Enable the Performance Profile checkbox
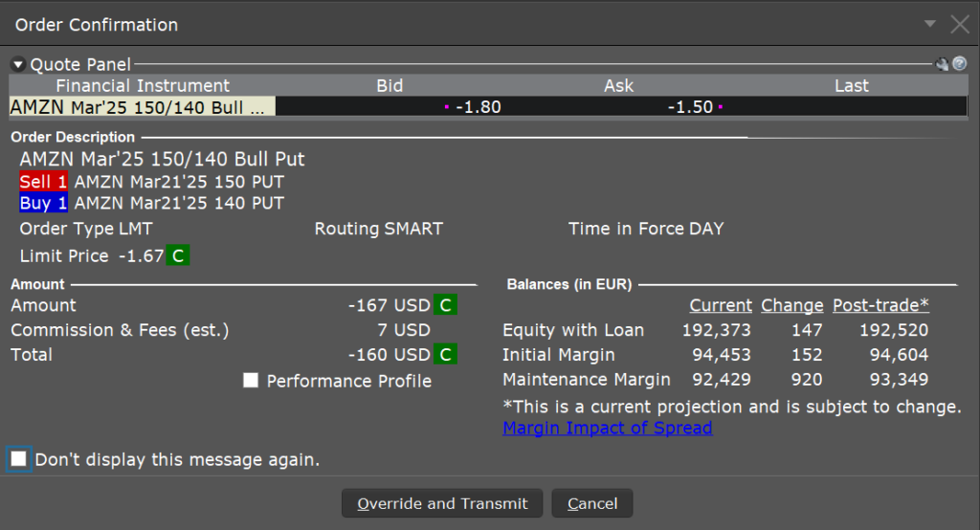This screenshot has height=530, width=980. click(251, 381)
